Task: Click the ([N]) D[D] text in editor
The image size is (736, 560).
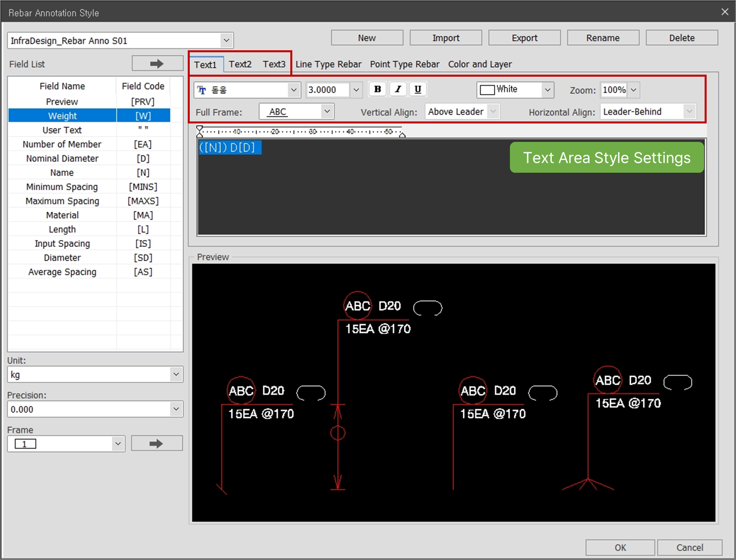Action: (230, 147)
